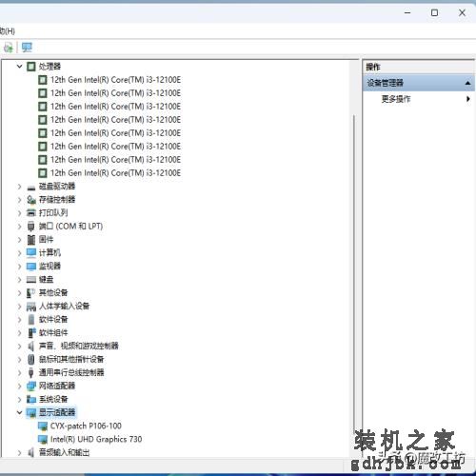Click the 音频输入和输出 speaker icon
Screen dimensions: 476x476
pos(31,452)
